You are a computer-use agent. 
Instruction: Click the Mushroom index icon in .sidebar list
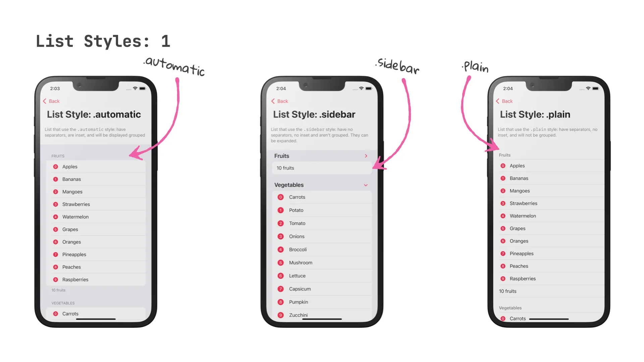point(280,262)
